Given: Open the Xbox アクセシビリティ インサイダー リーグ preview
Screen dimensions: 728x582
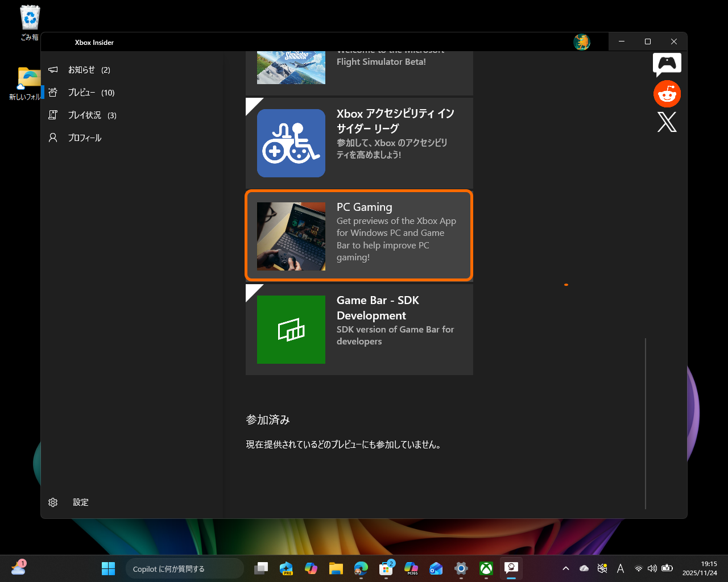Looking at the screenshot, I should (359, 142).
